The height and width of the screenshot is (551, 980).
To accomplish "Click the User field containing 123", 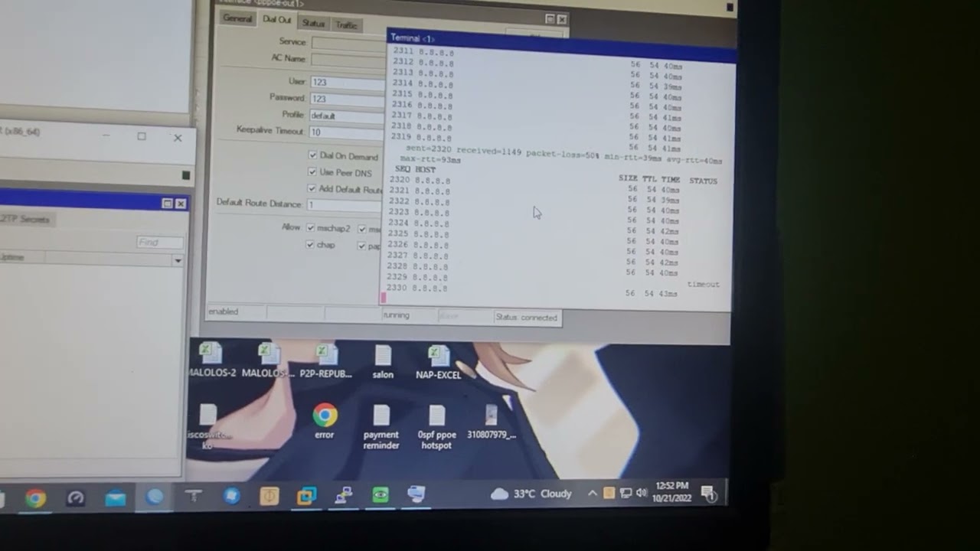I will (x=348, y=82).
